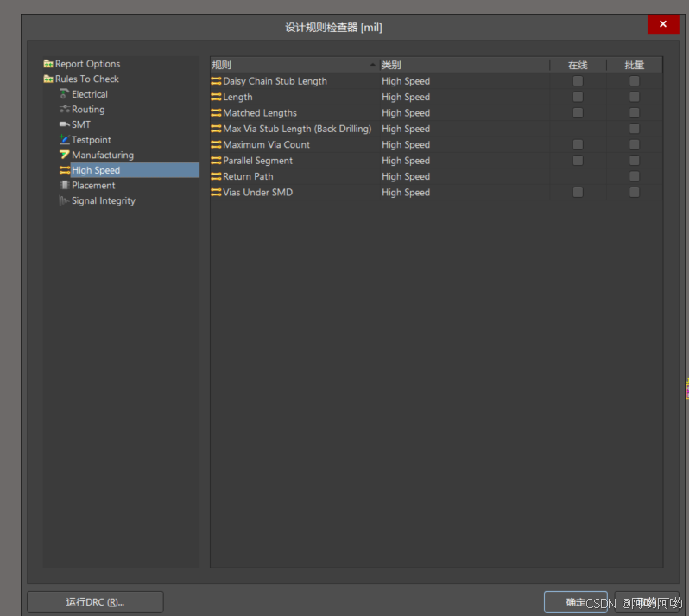The width and height of the screenshot is (689, 616).
Task: Click the 确定 button
Action: coord(576,602)
